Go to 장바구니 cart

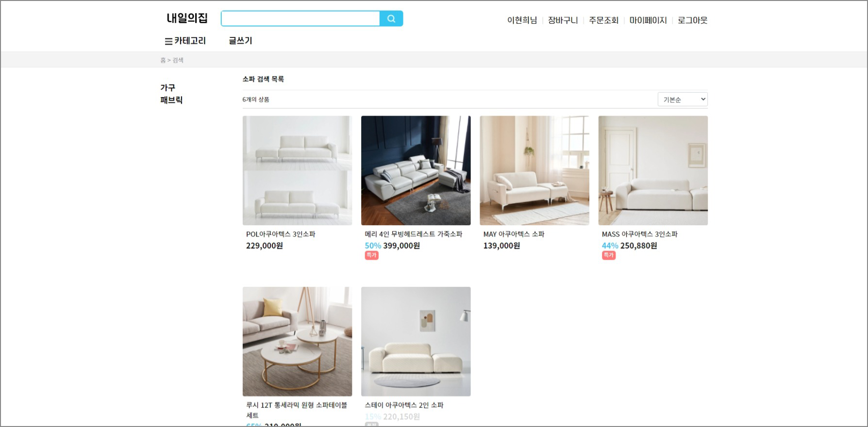click(563, 20)
